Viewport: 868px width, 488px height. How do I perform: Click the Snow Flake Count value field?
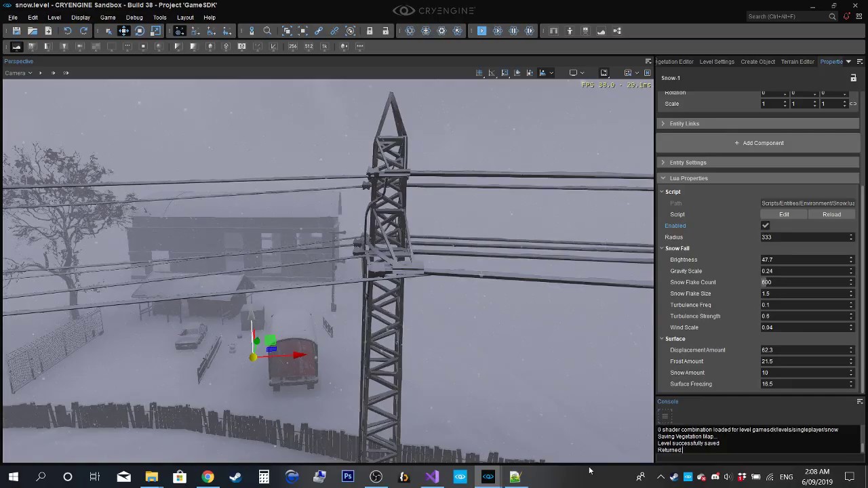point(807,282)
